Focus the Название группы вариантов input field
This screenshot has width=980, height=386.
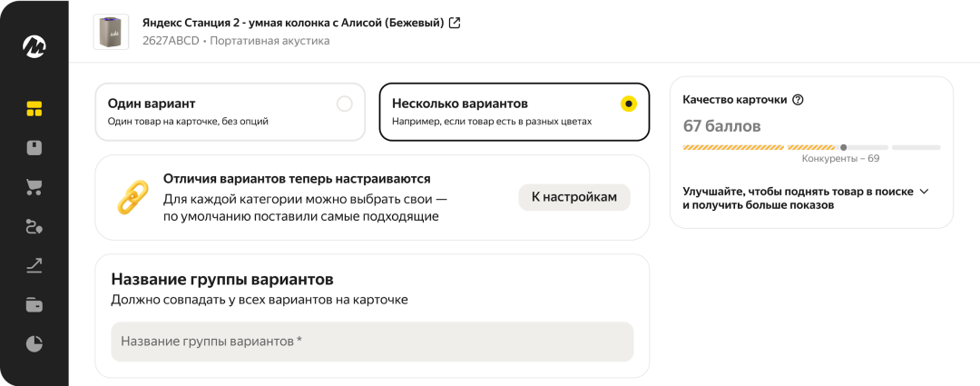(372, 341)
